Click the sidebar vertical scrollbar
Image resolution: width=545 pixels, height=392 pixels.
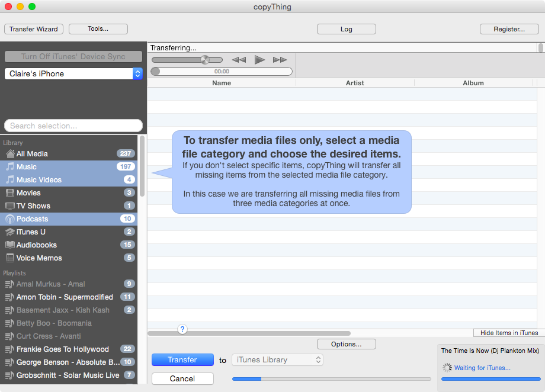[x=142, y=166]
